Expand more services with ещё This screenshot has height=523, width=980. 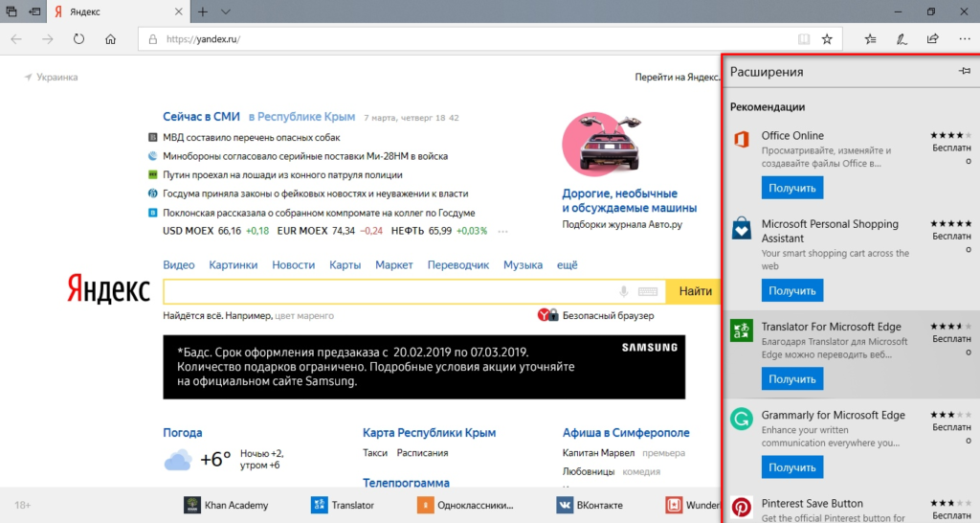567,264
